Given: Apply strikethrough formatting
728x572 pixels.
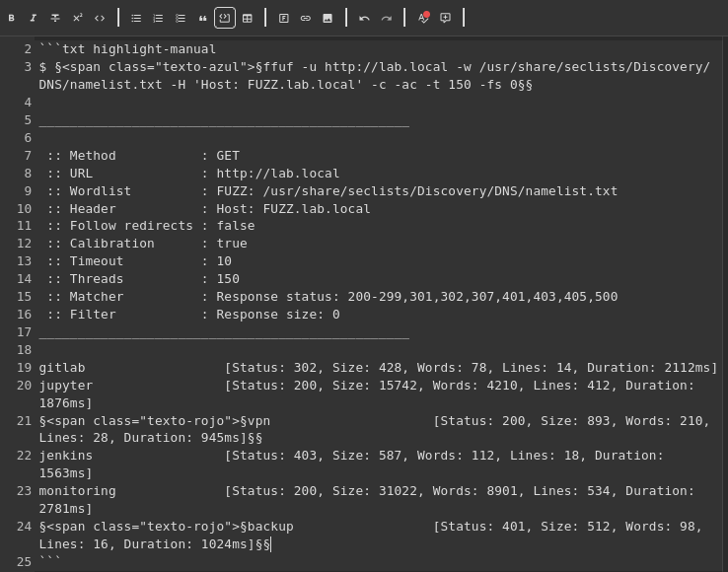Looking at the screenshot, I should pyautogui.click(x=55, y=18).
